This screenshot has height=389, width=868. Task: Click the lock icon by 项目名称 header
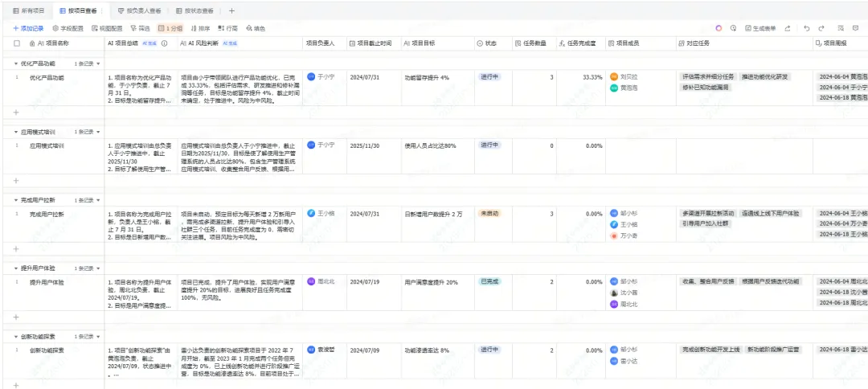point(32,43)
